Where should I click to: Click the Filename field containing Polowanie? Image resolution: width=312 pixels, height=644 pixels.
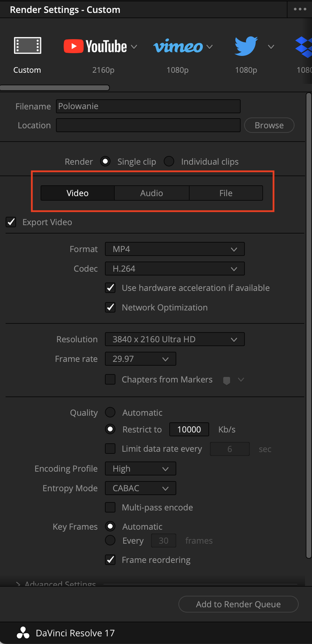click(148, 106)
